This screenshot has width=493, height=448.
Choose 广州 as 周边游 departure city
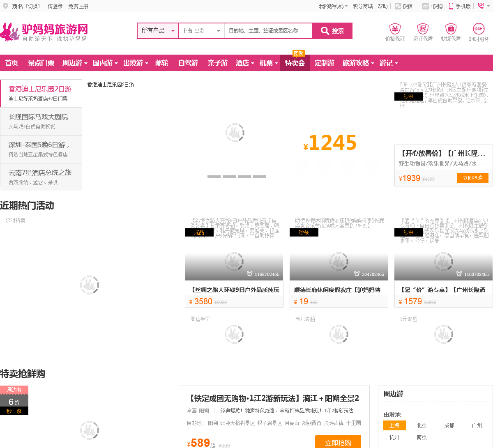pyautogui.click(x=477, y=425)
